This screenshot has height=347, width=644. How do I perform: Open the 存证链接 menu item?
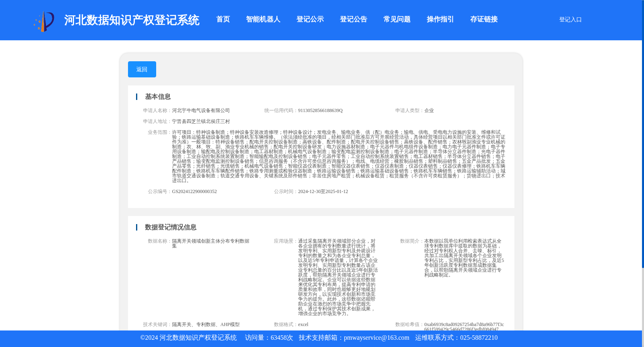(x=484, y=19)
